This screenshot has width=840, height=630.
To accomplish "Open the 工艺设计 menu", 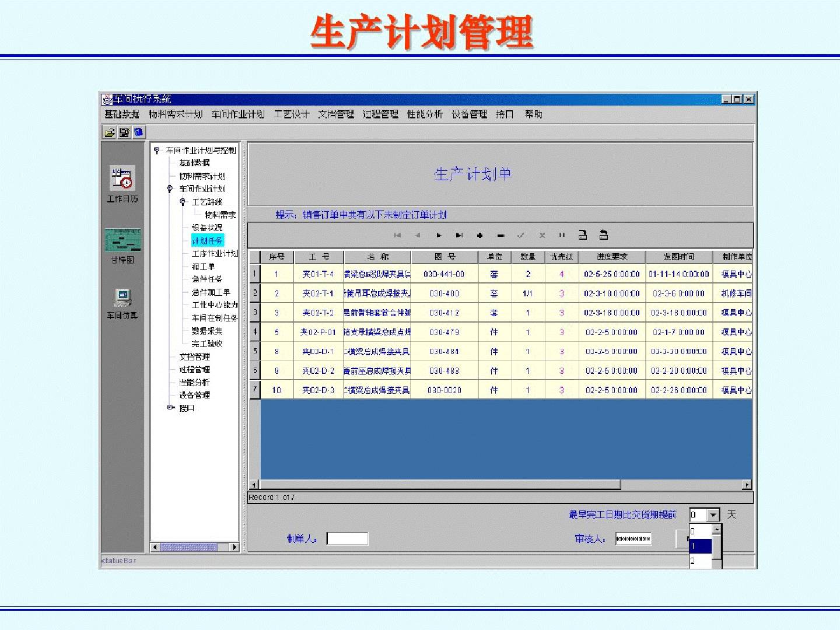I will (291, 114).
